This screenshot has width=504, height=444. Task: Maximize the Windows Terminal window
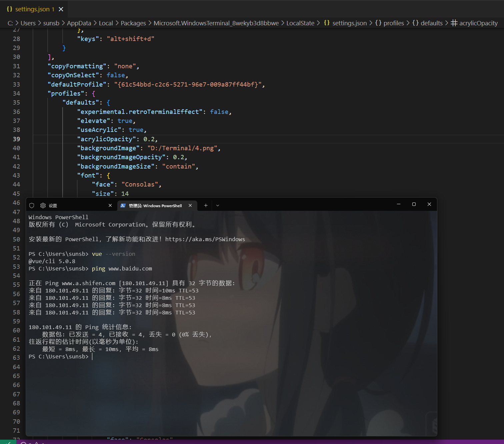(x=414, y=204)
